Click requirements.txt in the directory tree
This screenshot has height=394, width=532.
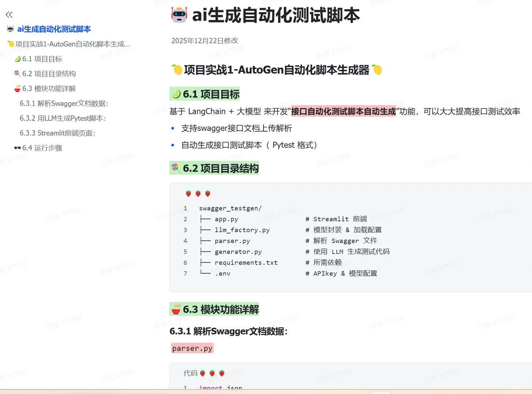pos(246,263)
